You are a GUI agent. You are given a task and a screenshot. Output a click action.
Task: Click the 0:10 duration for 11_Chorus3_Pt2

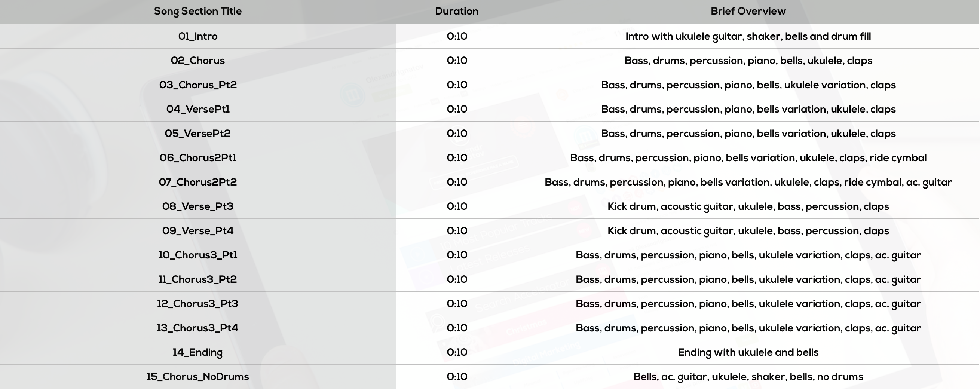457,279
